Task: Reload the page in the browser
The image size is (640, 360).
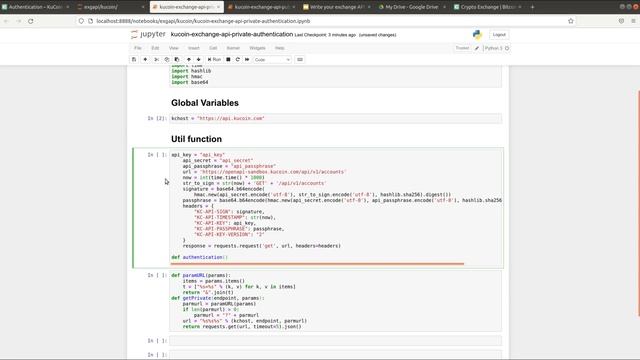Action: pyautogui.click(x=31, y=21)
